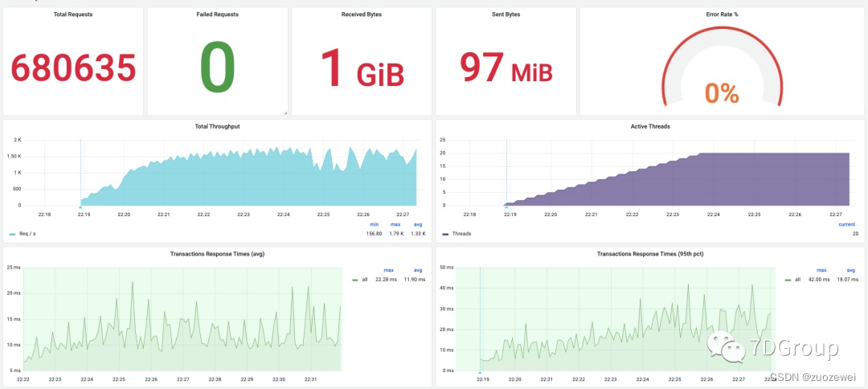Open the Sent Bytes panel title menu
Image resolution: width=868 pixels, height=389 pixels.
click(506, 14)
